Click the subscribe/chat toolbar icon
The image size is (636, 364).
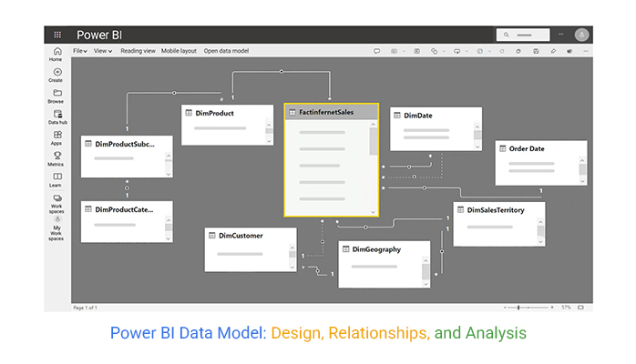tap(456, 51)
